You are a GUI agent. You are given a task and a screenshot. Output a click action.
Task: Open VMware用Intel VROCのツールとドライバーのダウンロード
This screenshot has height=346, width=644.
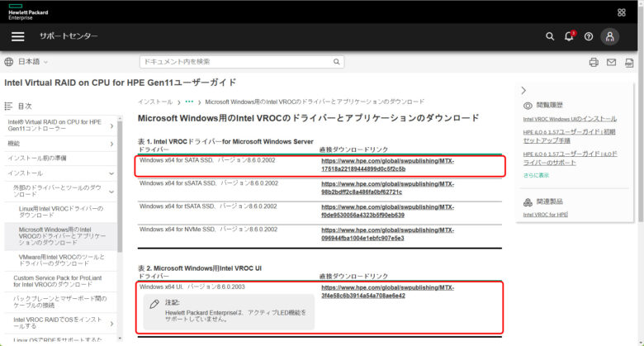(62, 260)
